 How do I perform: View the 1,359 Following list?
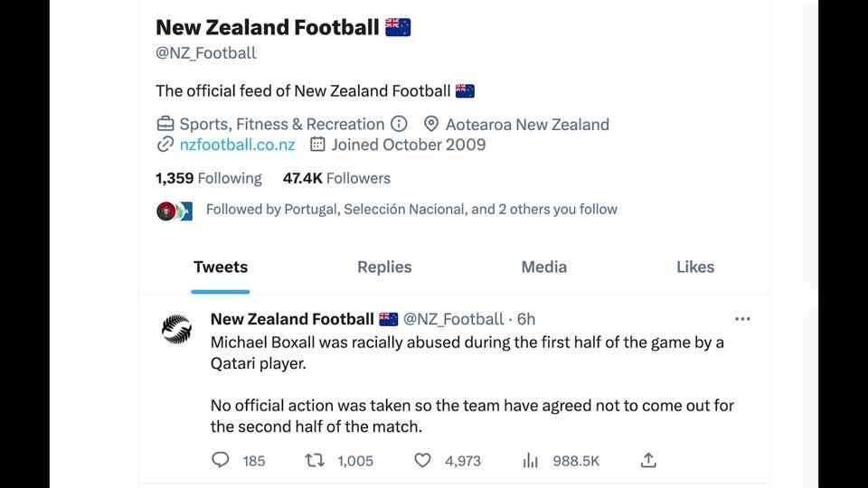(x=209, y=178)
